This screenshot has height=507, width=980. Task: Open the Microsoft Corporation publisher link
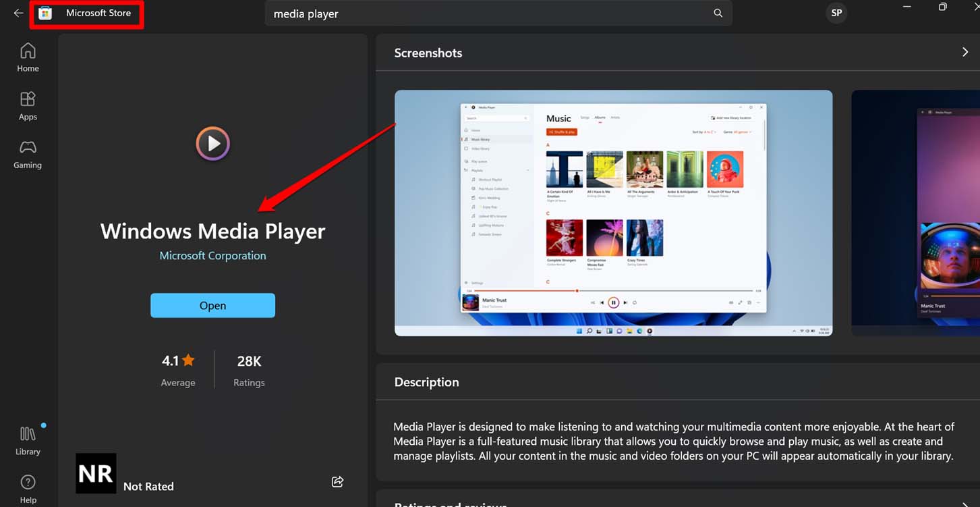212,256
